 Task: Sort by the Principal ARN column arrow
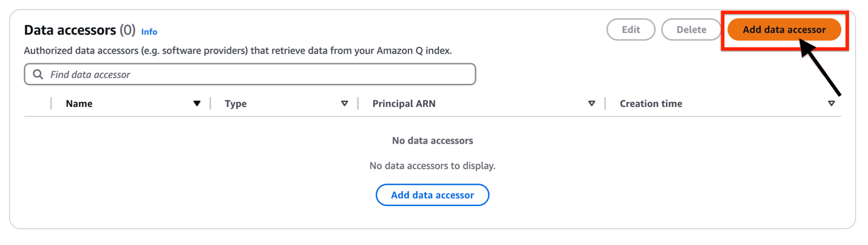click(x=591, y=104)
